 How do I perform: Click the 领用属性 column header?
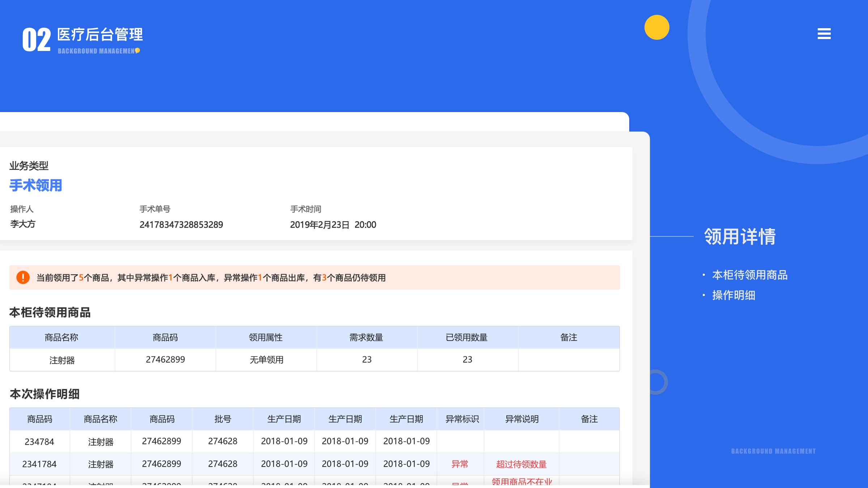tap(266, 337)
